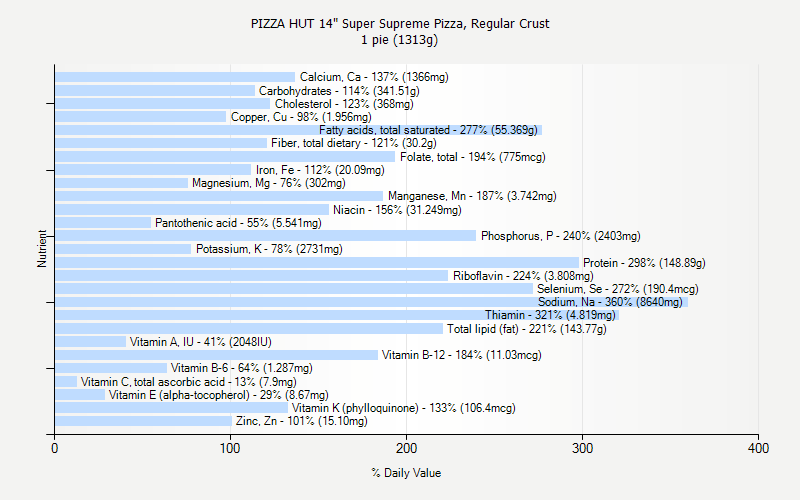Click the blue bar beside Riboflavin
Viewport: 800px width, 500px height.
click(x=252, y=276)
